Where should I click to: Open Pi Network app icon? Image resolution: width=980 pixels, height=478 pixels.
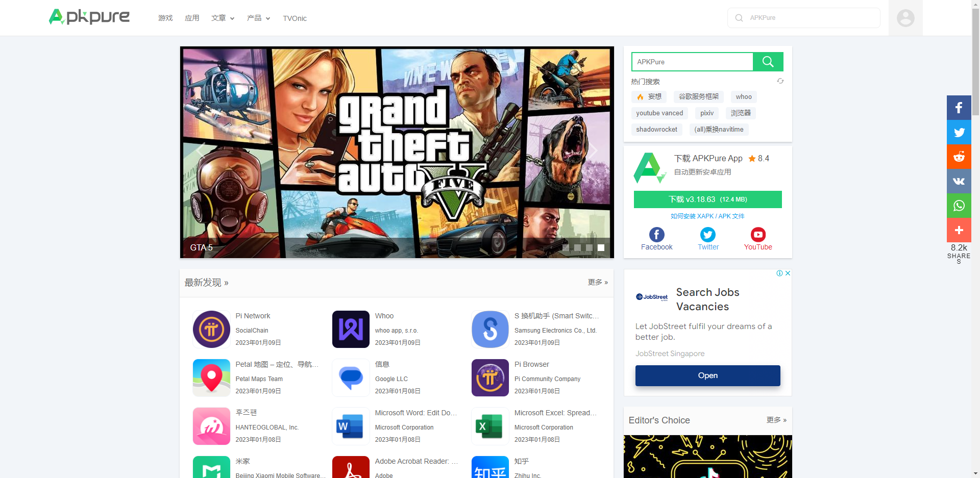[x=211, y=329]
